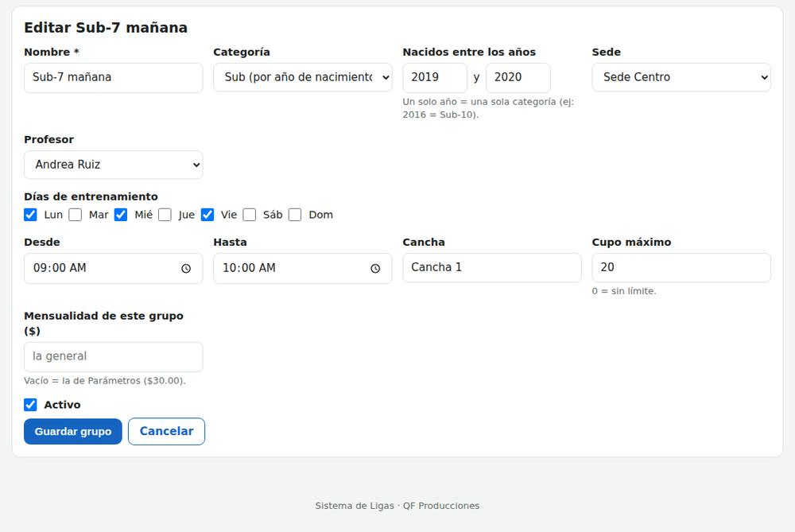Image resolution: width=795 pixels, height=532 pixels.
Task: Click the Editar Sub-7 mañana heading
Action: coord(106,27)
